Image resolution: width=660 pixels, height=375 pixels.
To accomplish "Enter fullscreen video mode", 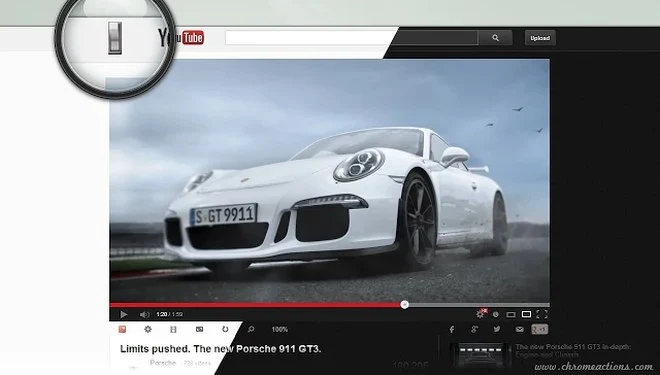I will (x=542, y=314).
